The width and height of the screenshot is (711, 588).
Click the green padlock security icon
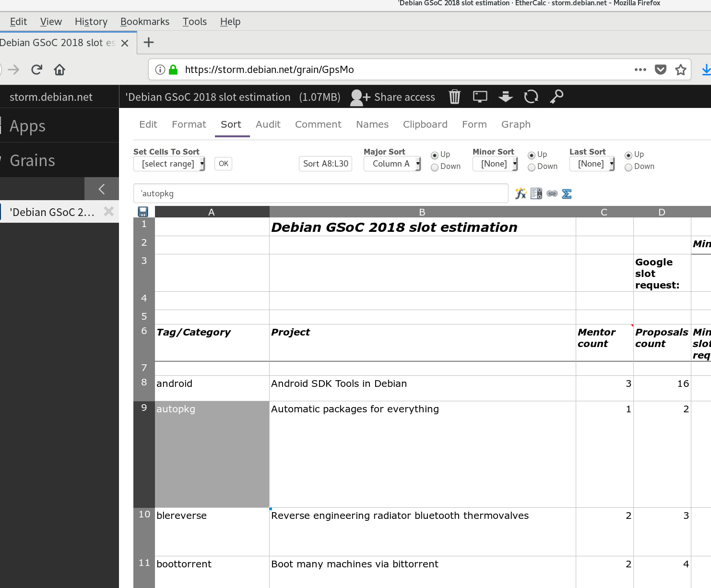click(x=174, y=70)
